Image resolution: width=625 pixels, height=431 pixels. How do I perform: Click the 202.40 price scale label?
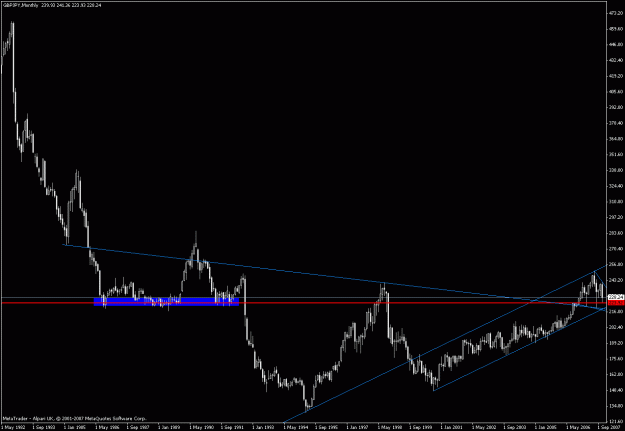[616, 327]
